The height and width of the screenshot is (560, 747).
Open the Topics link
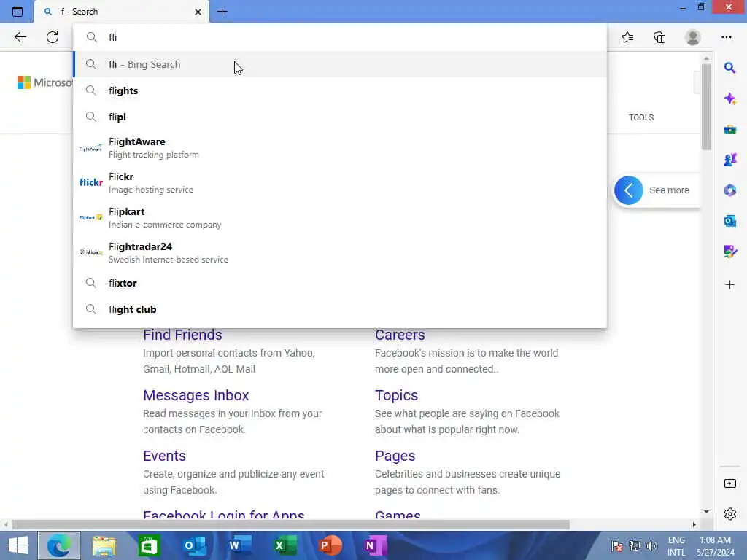(396, 395)
